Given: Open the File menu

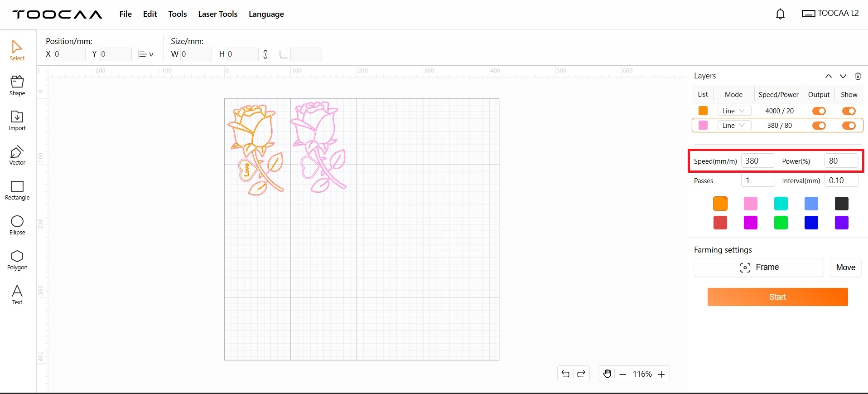Looking at the screenshot, I should tap(125, 14).
